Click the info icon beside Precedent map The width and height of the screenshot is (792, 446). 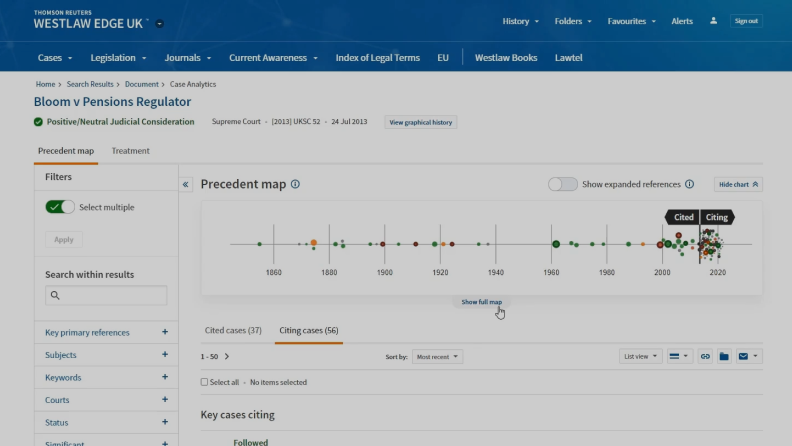pos(295,185)
